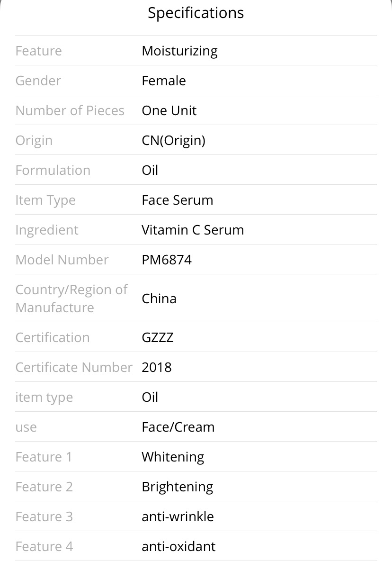Tap the anti-wrinkle feature value
Screen dimensions: 392x561
(x=178, y=516)
